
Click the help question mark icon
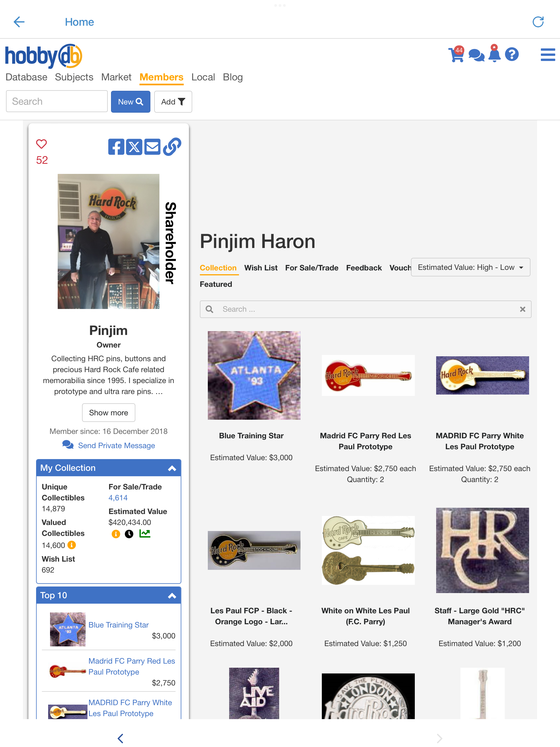(x=512, y=54)
